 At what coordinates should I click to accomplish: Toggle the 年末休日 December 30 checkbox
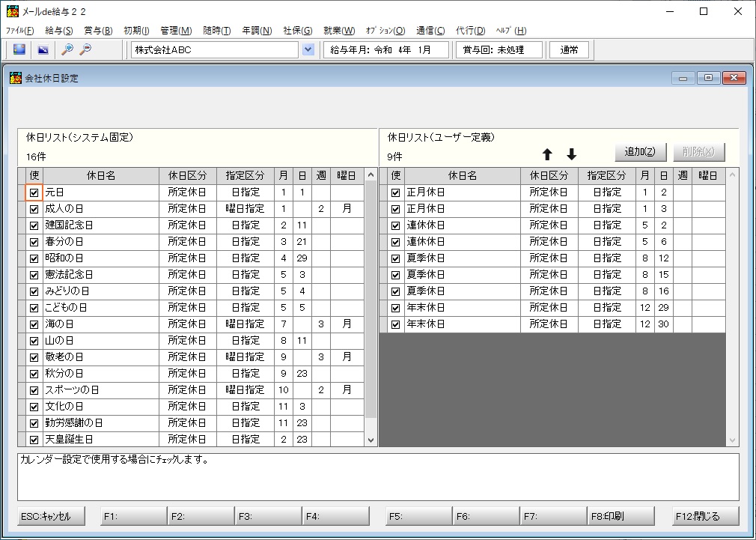coord(395,324)
